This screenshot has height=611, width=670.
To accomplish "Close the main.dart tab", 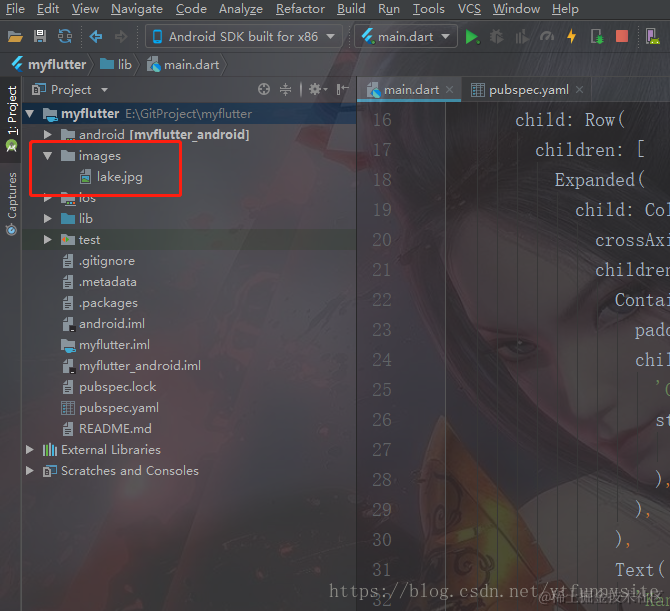I will (449, 90).
